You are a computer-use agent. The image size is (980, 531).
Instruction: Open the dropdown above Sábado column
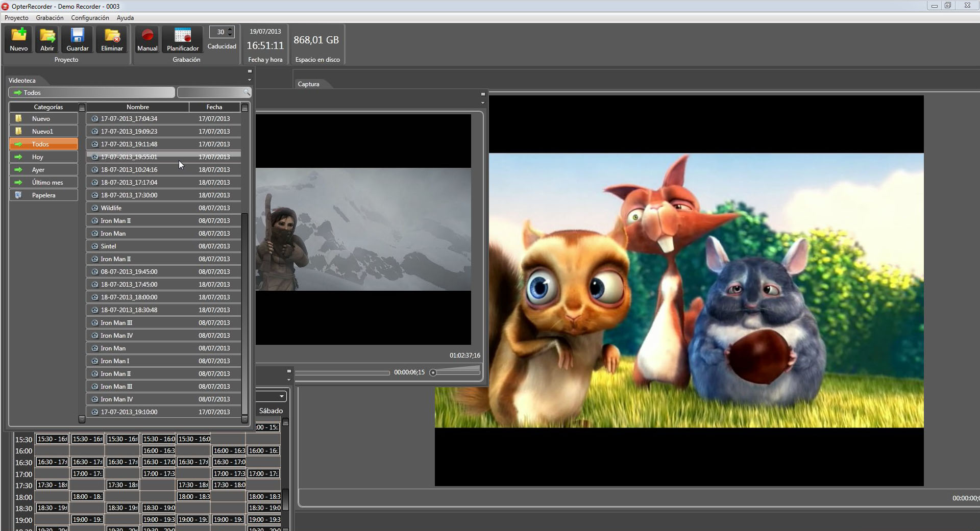pyautogui.click(x=282, y=396)
